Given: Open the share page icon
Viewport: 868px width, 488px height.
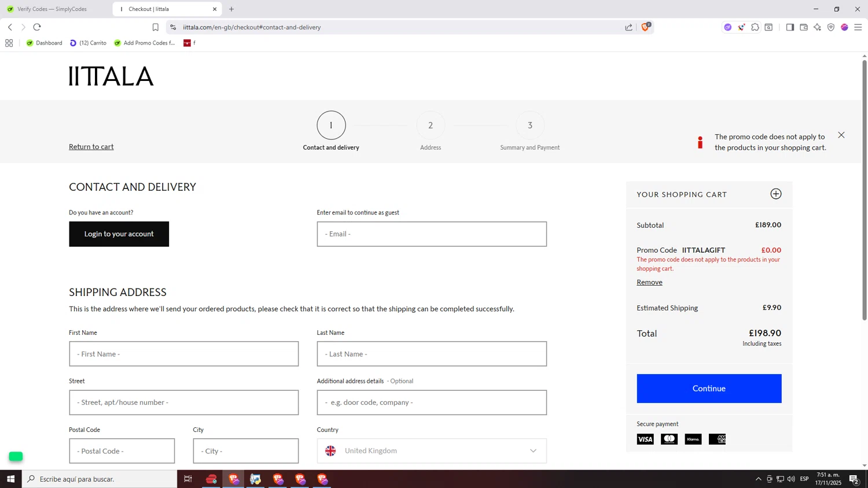Looking at the screenshot, I should tap(628, 27).
